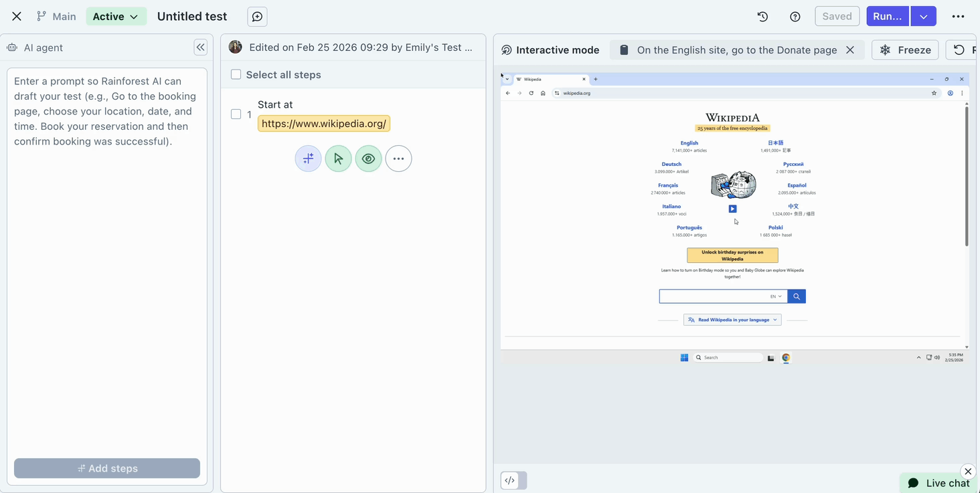This screenshot has height=493, width=980.
Task: Click the Saved button
Action: point(837,16)
